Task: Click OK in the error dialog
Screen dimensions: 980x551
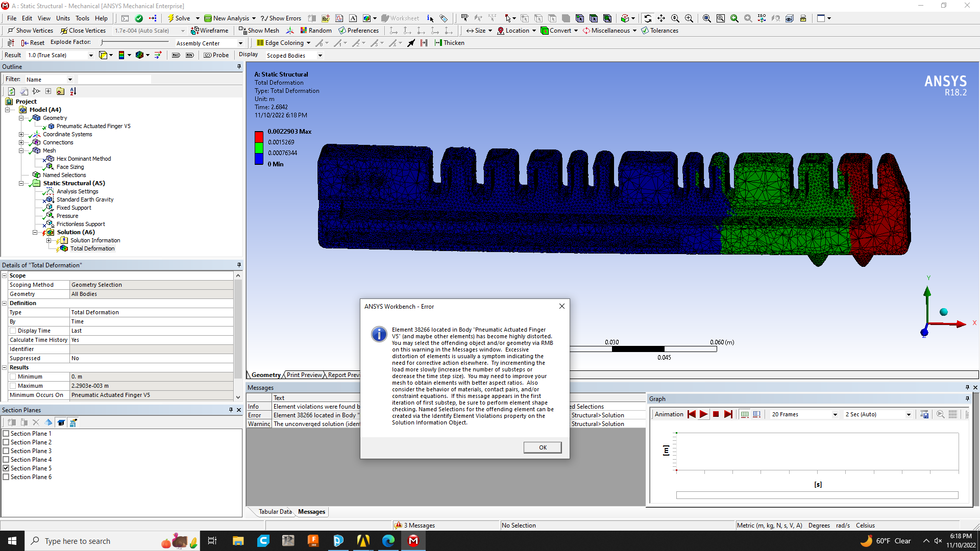Action: click(542, 447)
